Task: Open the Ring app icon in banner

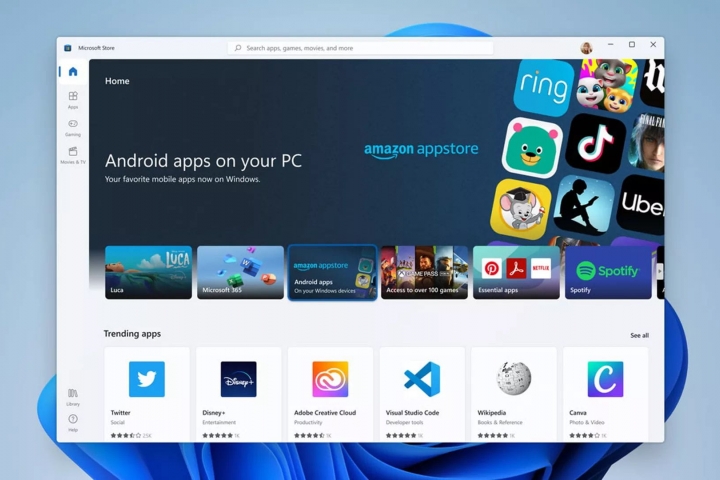Action: tap(543, 87)
